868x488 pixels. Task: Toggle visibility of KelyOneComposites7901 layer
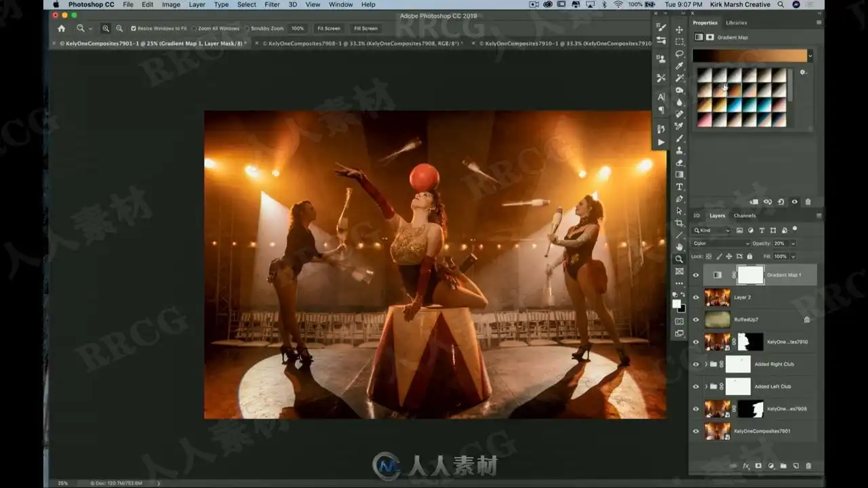(x=696, y=431)
